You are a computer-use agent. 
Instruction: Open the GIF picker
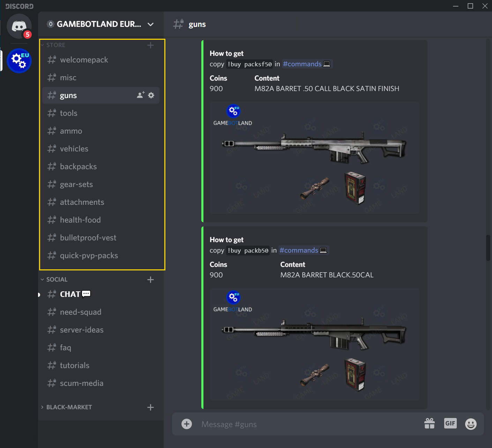tap(450, 423)
